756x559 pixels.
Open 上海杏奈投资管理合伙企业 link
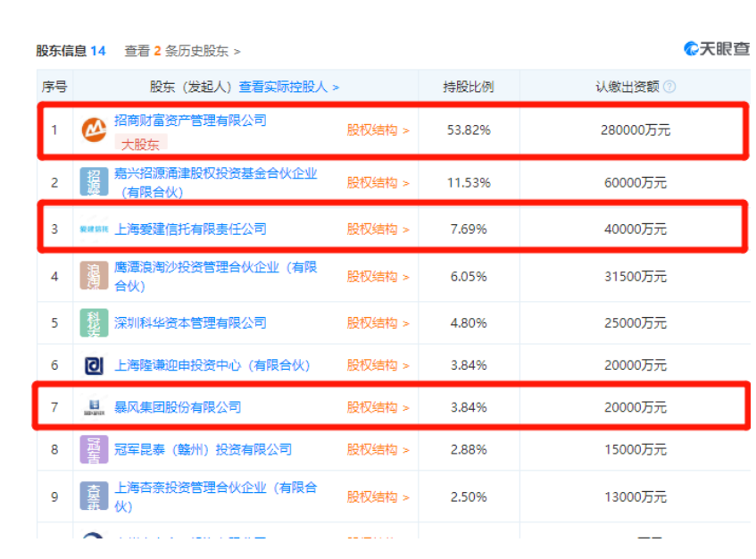tap(215, 496)
